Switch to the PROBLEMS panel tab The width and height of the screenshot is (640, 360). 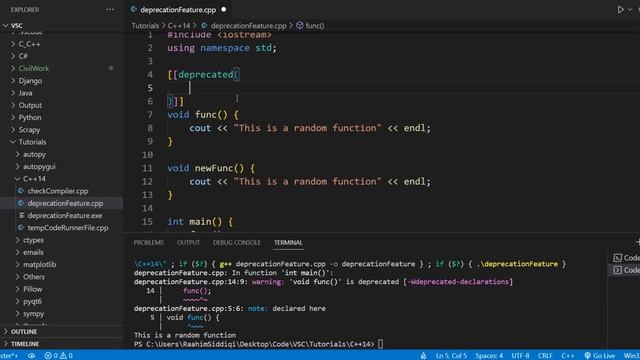(149, 242)
